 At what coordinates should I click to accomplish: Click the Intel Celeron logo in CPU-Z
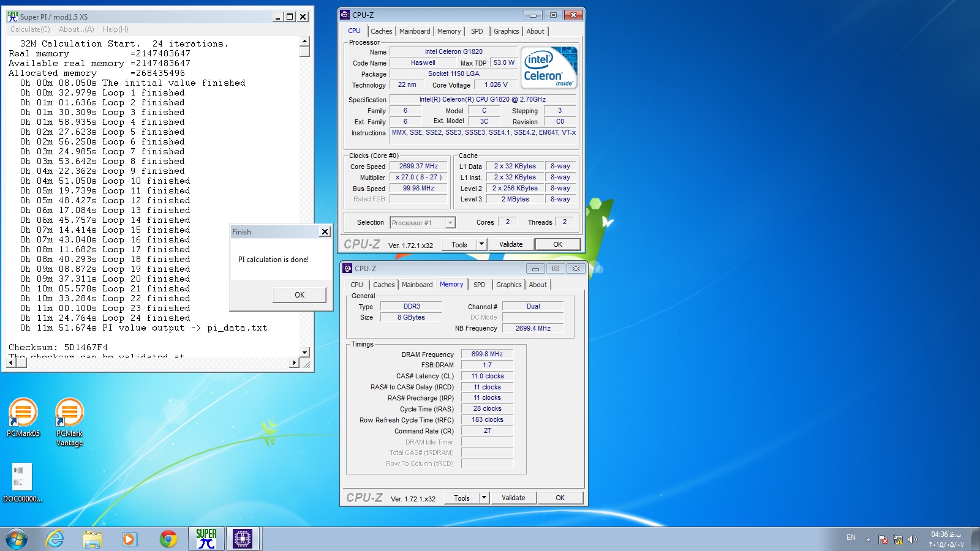pos(549,68)
